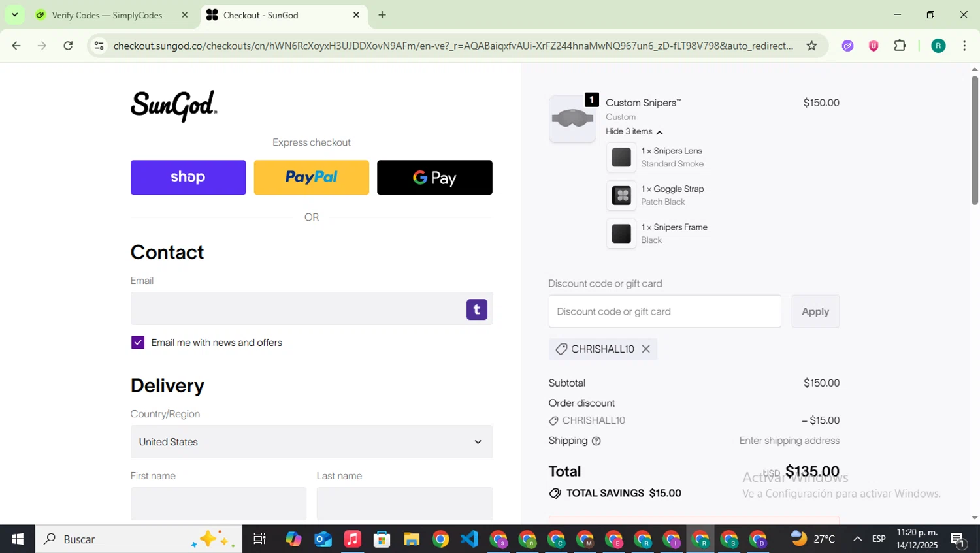Click the SunGod logo
Image resolution: width=980 pixels, height=553 pixels.
(x=174, y=106)
